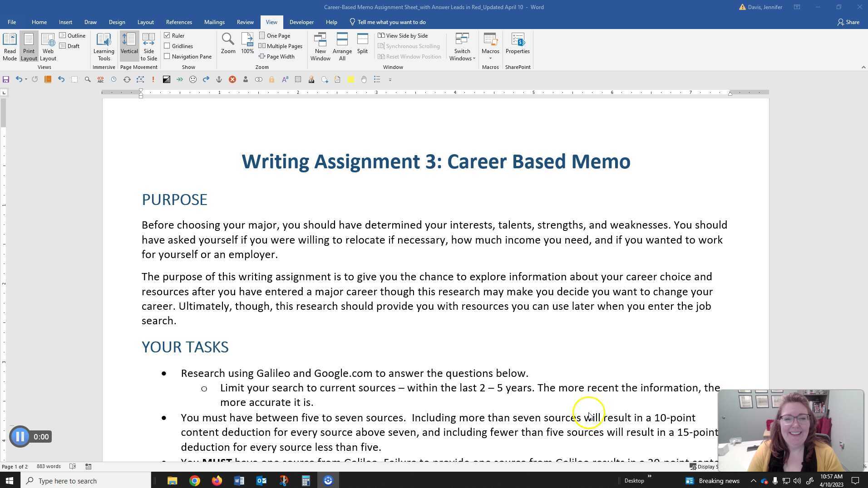Open the Undo history dropdown arrow
This screenshot has width=868, height=488.
[x=26, y=79]
